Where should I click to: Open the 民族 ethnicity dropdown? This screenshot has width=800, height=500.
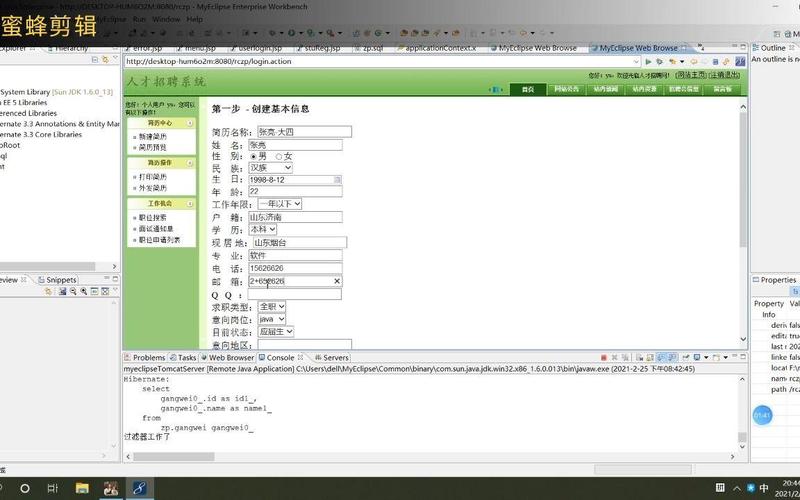pyautogui.click(x=270, y=168)
